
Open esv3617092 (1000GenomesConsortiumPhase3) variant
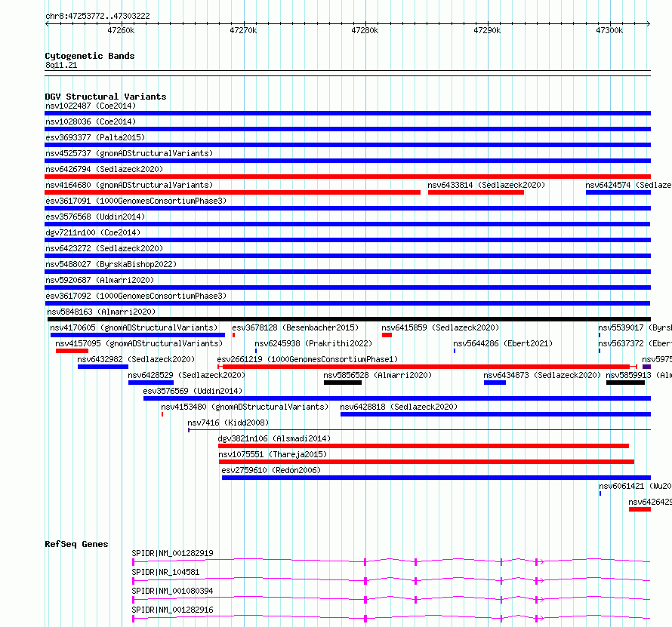pyautogui.click(x=136, y=296)
